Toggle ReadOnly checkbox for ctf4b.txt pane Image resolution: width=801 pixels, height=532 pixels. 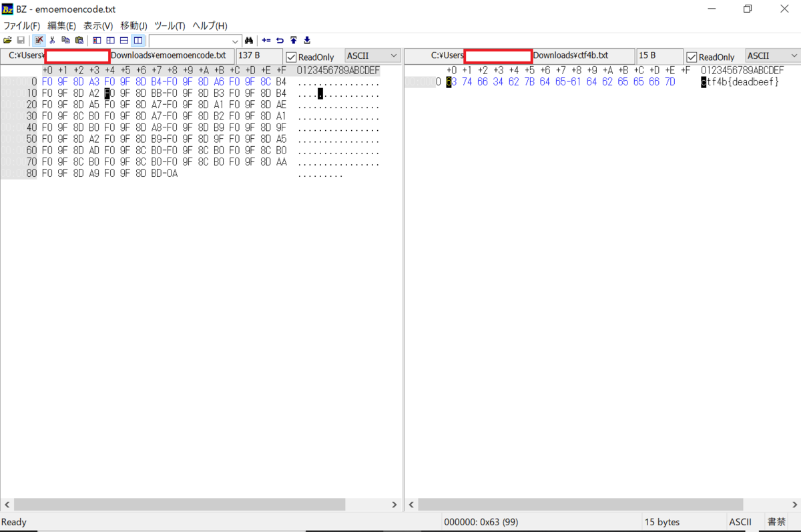[x=692, y=57]
